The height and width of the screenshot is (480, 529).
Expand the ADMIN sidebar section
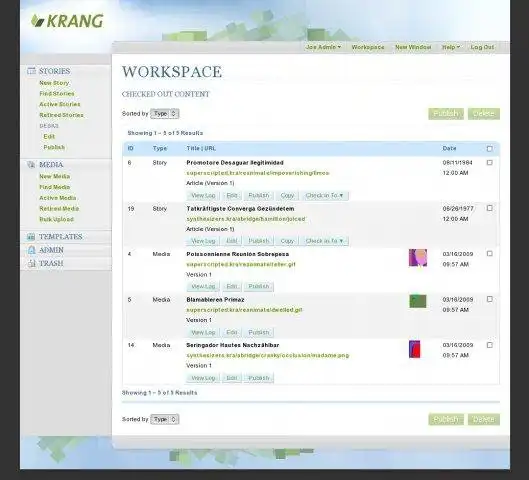coord(51,250)
